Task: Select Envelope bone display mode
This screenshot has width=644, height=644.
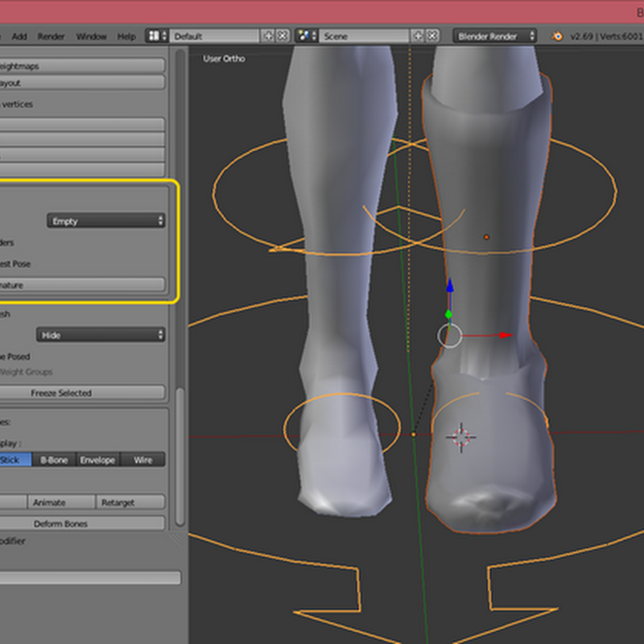Action: tap(97, 460)
